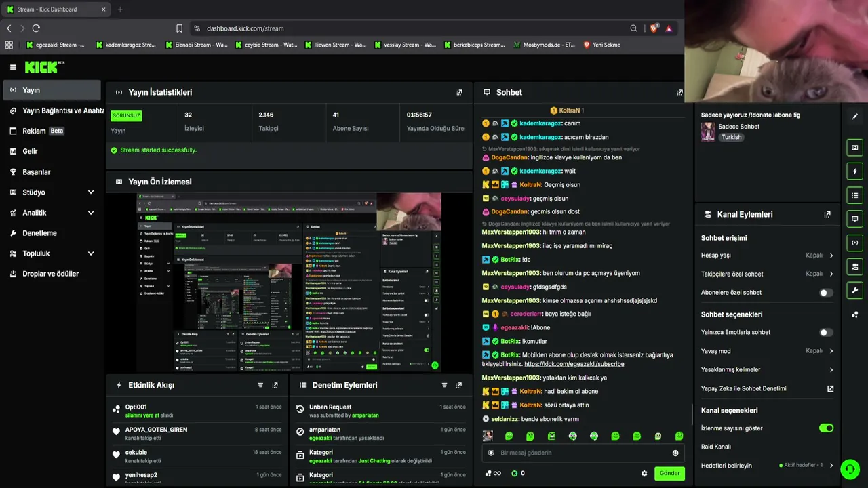Toggle the stream preview widget icon in right rail
This screenshot has width=868, height=488.
(x=854, y=148)
